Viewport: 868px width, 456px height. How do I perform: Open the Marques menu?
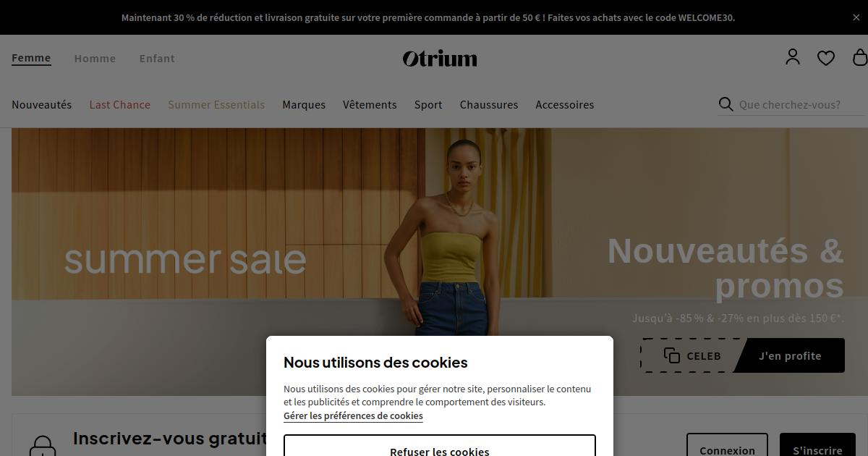point(304,105)
